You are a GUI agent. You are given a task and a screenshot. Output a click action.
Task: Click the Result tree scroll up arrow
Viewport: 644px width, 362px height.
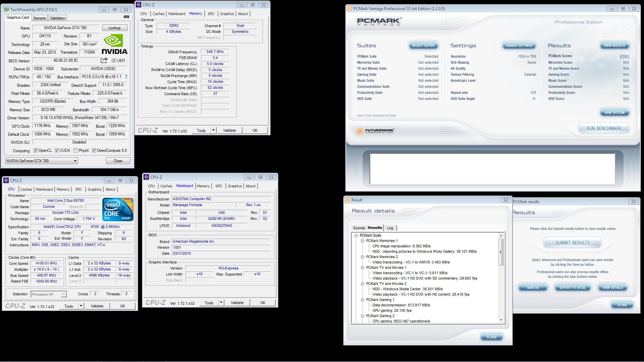tap(501, 236)
